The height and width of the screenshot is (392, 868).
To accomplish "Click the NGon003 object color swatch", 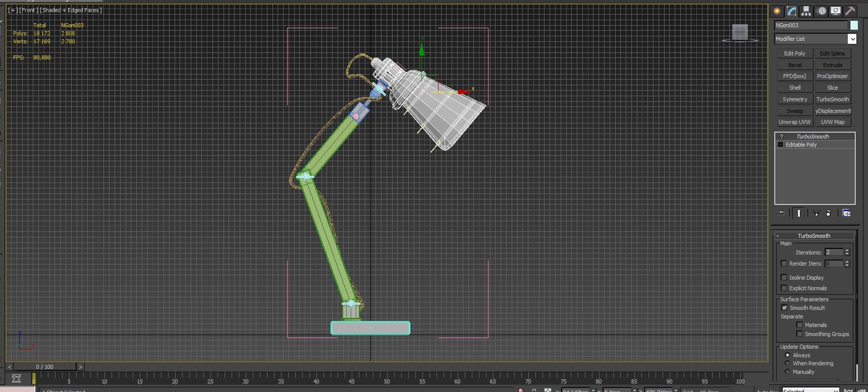I will point(855,25).
